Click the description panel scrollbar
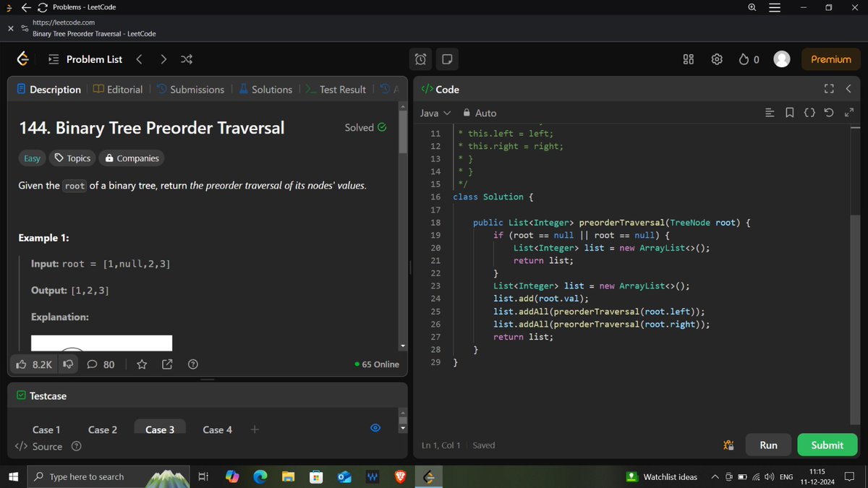The image size is (868, 488). (403, 132)
